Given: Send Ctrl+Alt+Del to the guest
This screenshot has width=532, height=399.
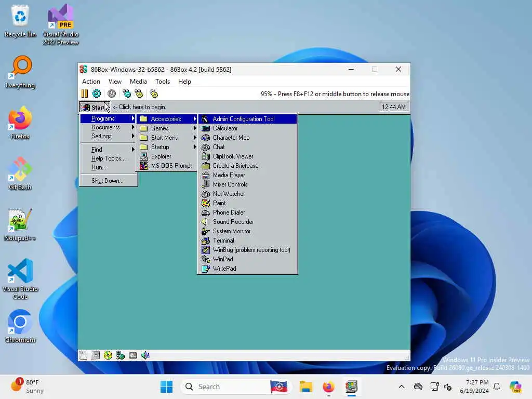Looking at the screenshot, I should click(127, 94).
